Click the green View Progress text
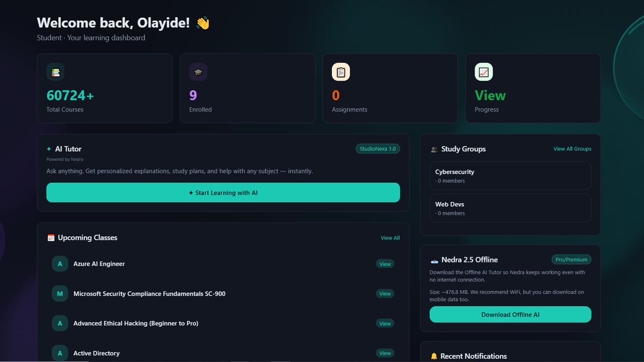The width and height of the screenshot is (644, 362). click(490, 95)
